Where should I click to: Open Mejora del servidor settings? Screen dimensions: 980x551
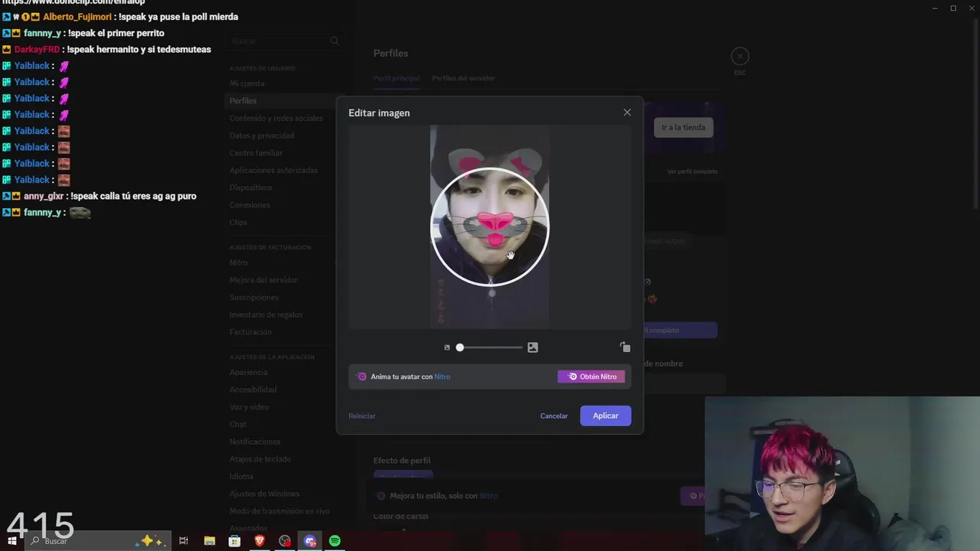(263, 280)
